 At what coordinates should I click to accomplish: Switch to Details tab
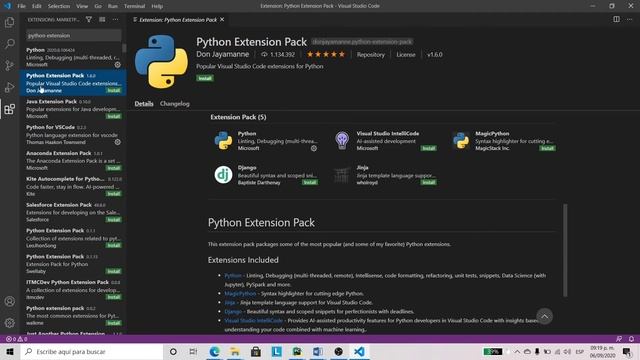click(144, 104)
